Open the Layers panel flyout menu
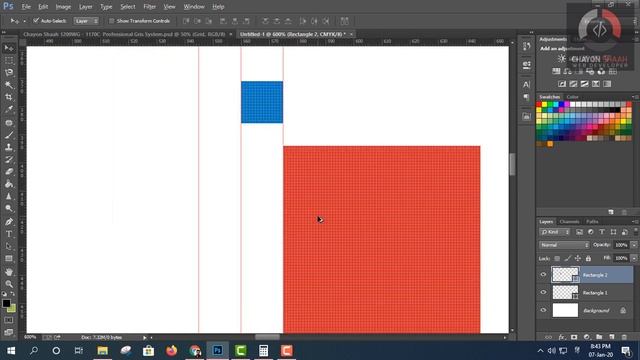The height and width of the screenshot is (360, 640). [635, 222]
